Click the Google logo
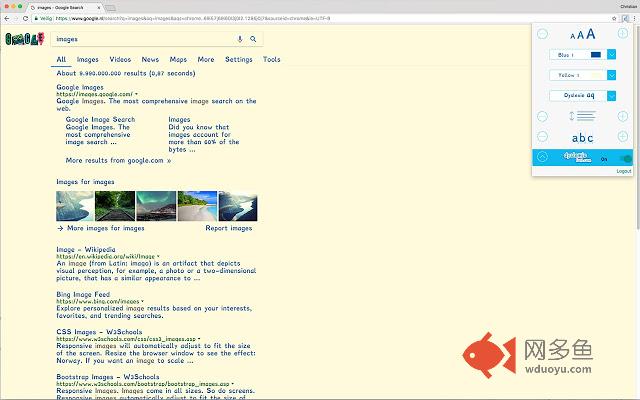 click(24, 39)
